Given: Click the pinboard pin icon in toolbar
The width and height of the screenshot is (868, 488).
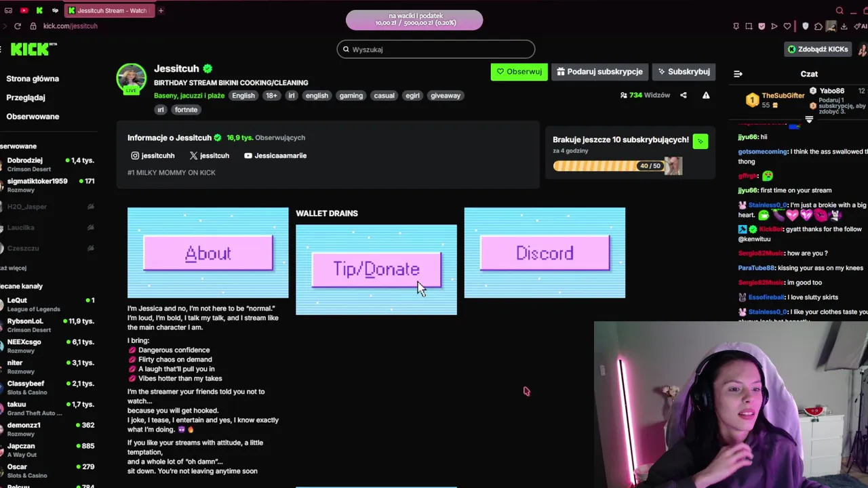Looking at the screenshot, I should pos(736,26).
